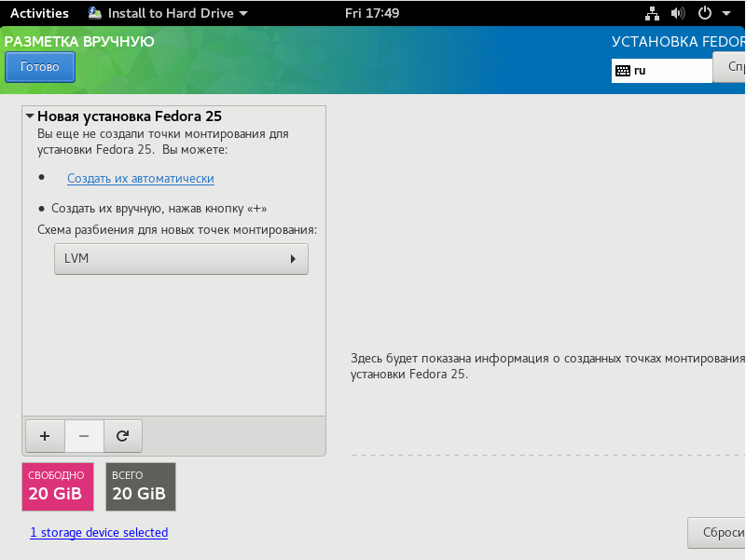Click the Сбросить button at bottom right
746x560 pixels.
point(717,533)
